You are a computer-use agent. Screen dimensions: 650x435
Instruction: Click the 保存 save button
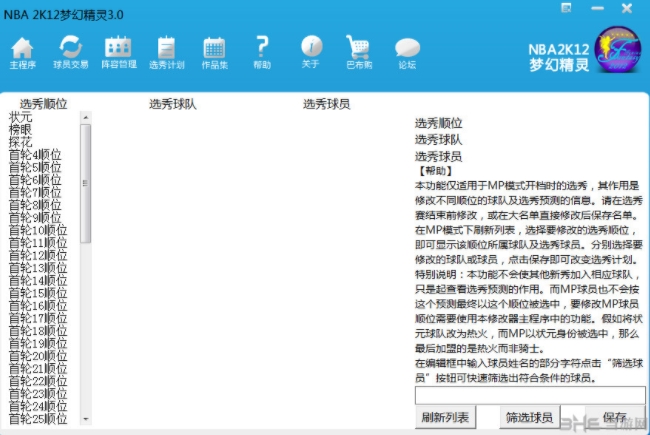coord(614,417)
